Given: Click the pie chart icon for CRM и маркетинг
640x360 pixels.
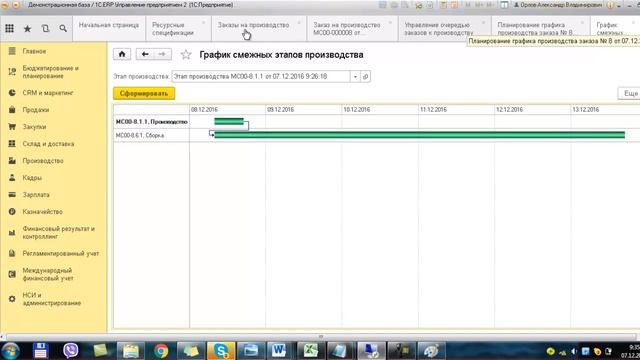Looking at the screenshot, I should 12,93.
